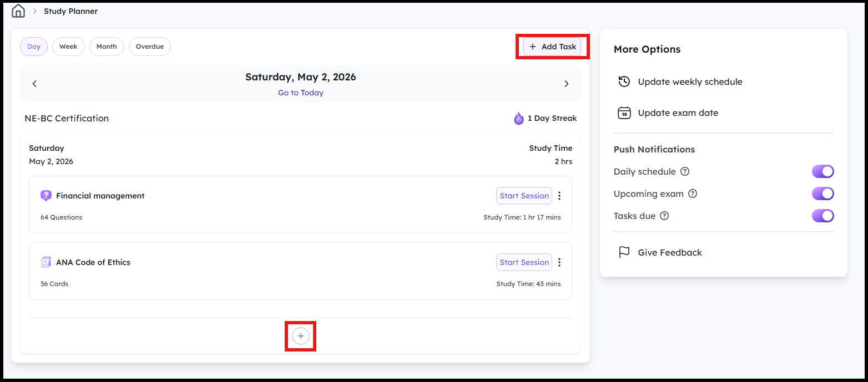Viewport: 868px width, 382px height.
Task: Click the Financial management question bubble icon
Action: (46, 196)
